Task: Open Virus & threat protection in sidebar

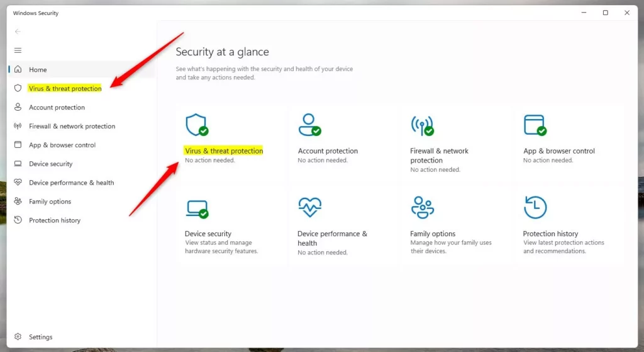Action: coord(65,89)
